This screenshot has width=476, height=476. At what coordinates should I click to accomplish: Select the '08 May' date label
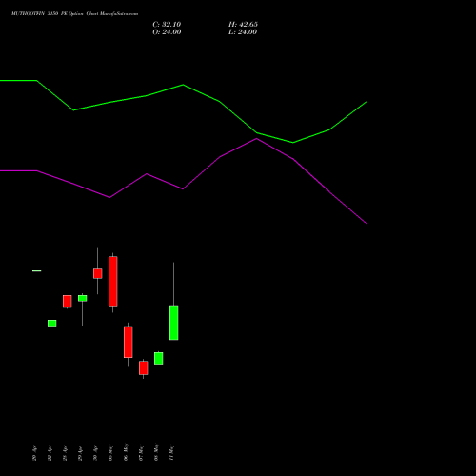click(156, 452)
